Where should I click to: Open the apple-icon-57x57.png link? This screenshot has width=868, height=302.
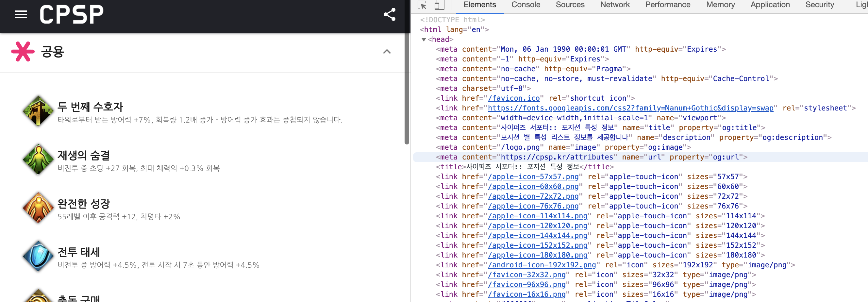(533, 177)
